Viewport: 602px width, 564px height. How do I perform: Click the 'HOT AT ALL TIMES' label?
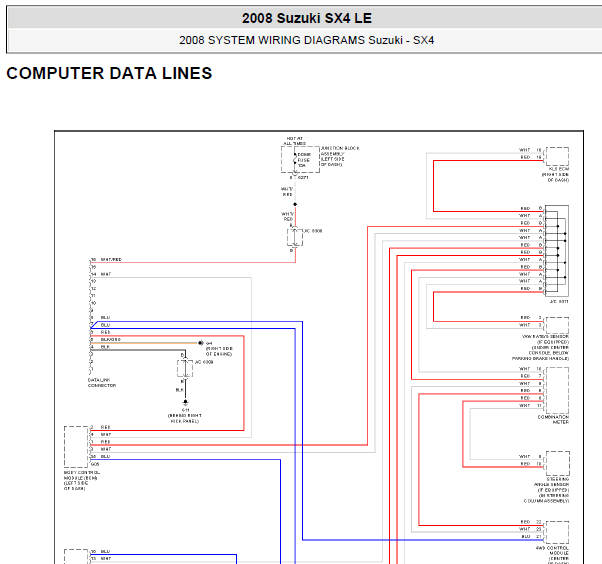pos(294,141)
